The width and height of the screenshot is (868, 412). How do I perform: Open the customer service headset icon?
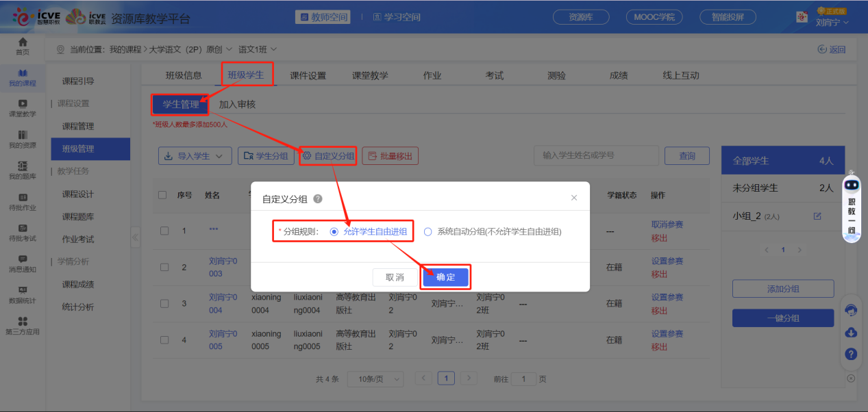point(850,311)
